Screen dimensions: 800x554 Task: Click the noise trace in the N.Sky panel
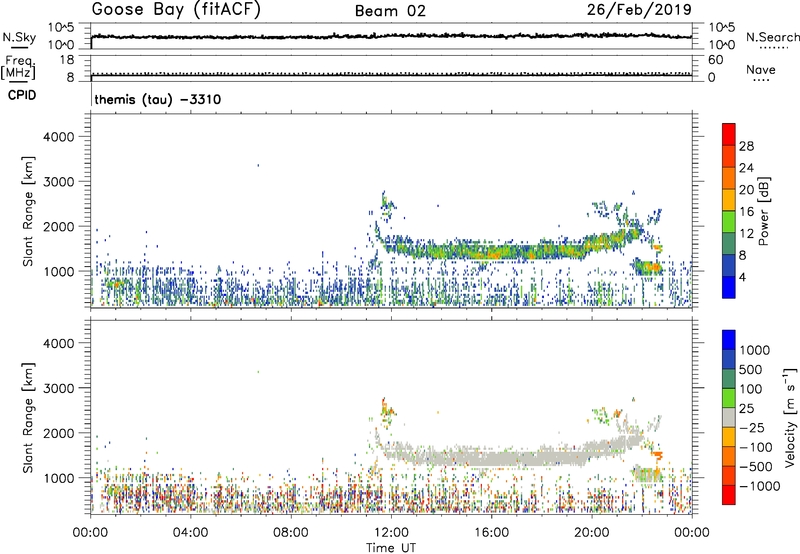[x=391, y=36]
